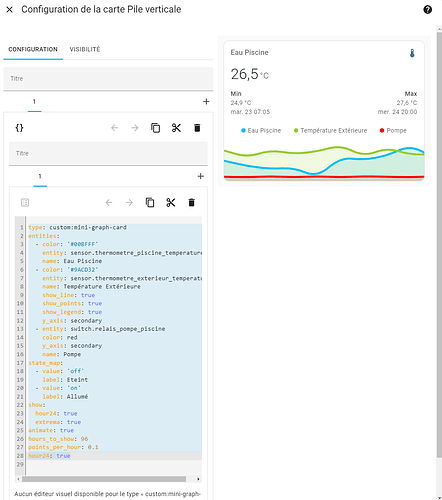This screenshot has width=442, height=500.
Task: Focus the top Titre input field
Action: click(x=108, y=79)
